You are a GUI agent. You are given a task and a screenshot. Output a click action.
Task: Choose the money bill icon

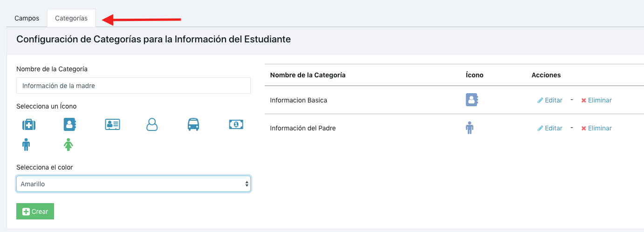[x=236, y=124]
